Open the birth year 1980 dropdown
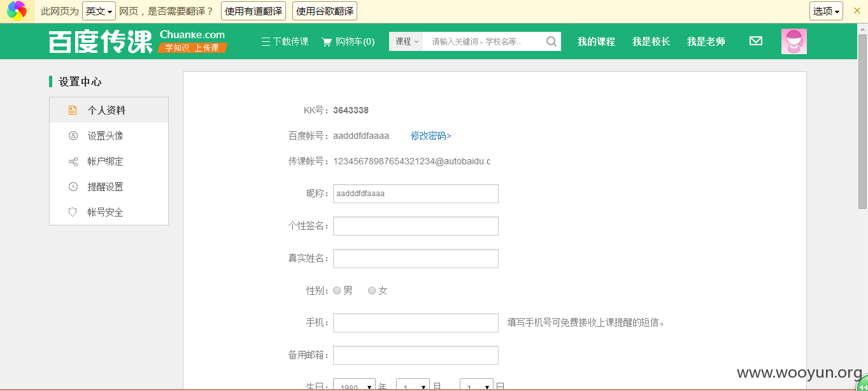 click(355, 385)
